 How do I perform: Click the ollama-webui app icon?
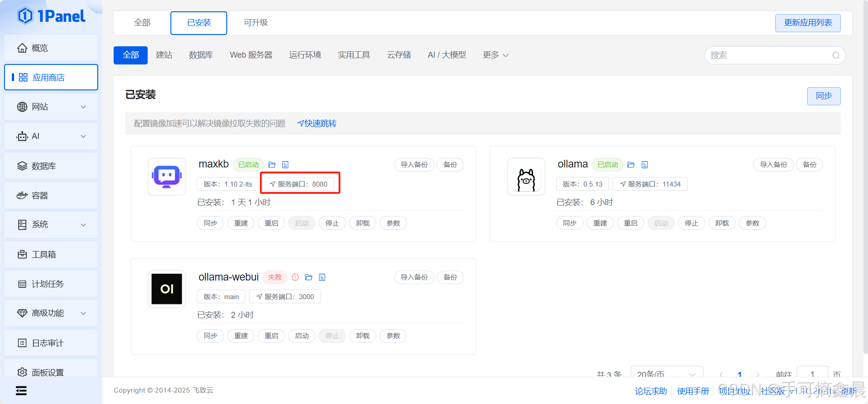point(167,289)
